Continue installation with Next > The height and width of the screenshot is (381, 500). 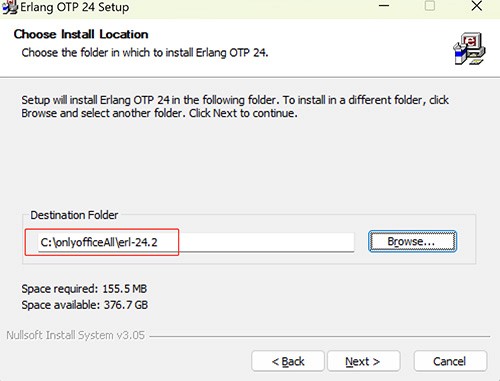[x=363, y=361]
